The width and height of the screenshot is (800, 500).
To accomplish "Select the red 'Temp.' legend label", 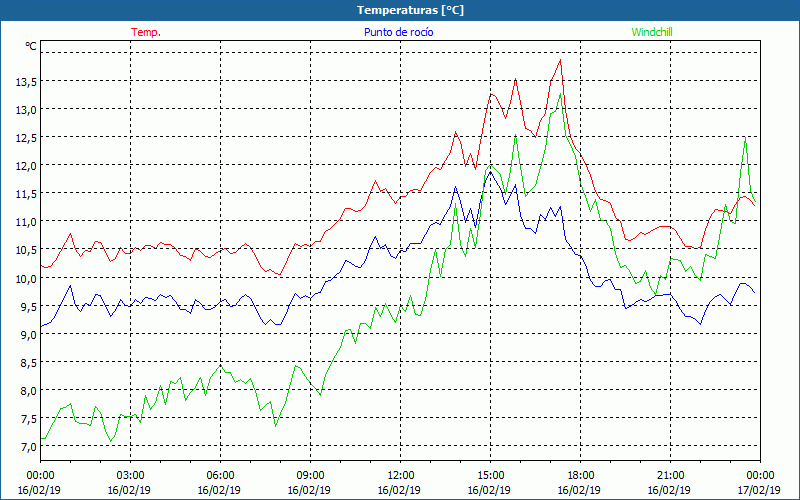I will (x=146, y=32).
